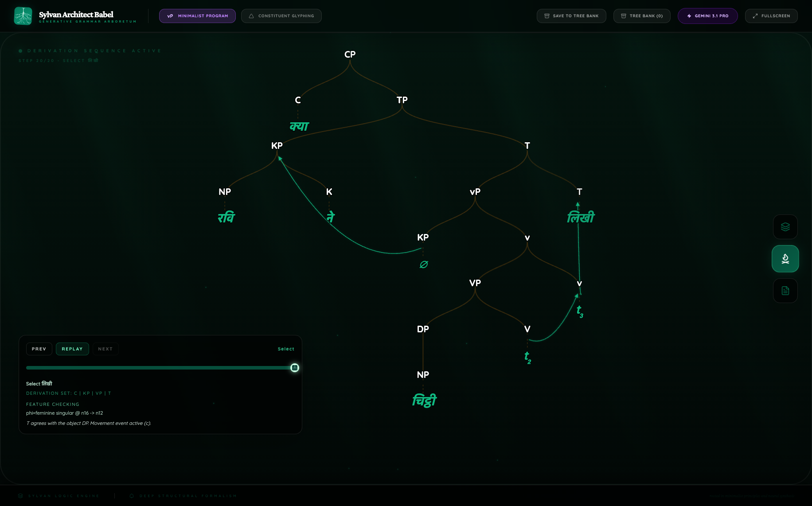Click the NEXT step button

coord(105,349)
